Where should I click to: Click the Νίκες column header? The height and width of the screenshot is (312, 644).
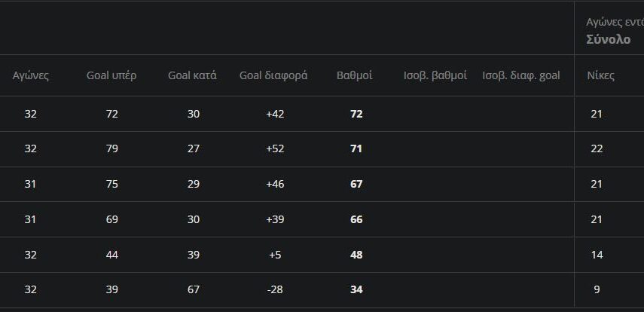600,75
